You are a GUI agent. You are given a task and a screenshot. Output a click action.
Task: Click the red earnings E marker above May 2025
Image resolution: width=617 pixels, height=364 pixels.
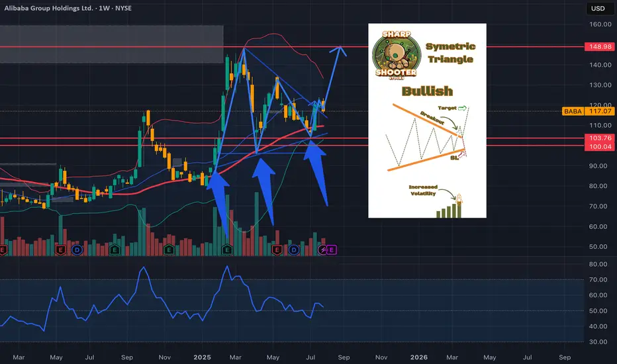click(x=277, y=250)
